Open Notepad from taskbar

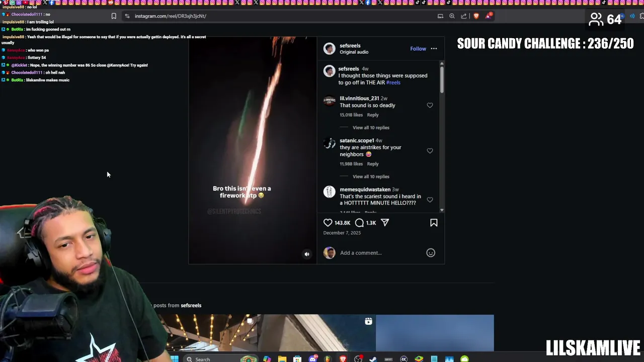coord(434,359)
